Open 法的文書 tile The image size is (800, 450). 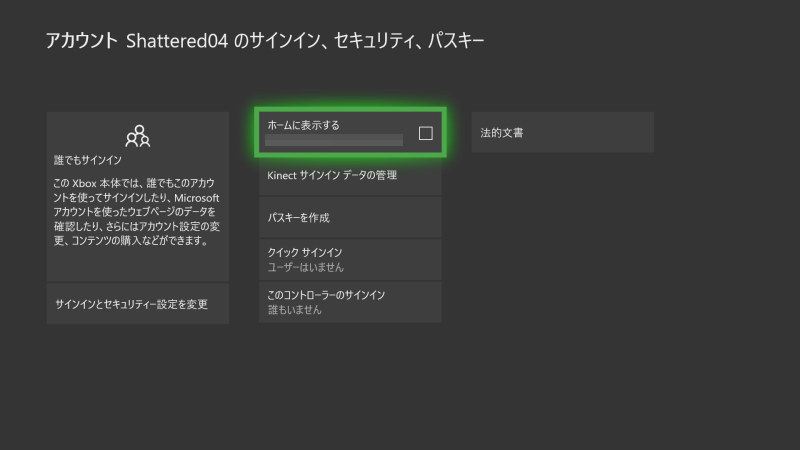tap(563, 133)
